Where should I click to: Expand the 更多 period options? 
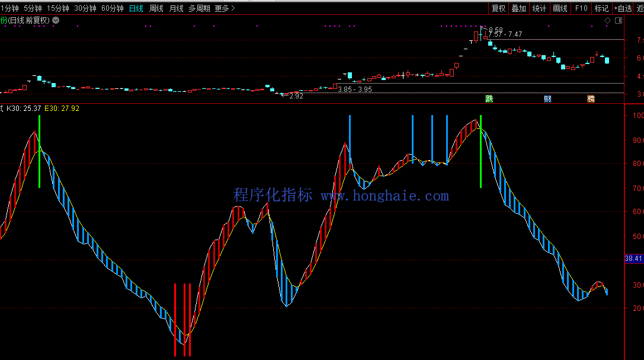[225, 8]
